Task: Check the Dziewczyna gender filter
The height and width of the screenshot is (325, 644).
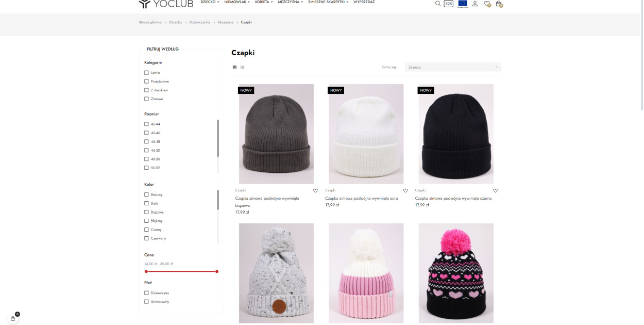Action: (146, 293)
